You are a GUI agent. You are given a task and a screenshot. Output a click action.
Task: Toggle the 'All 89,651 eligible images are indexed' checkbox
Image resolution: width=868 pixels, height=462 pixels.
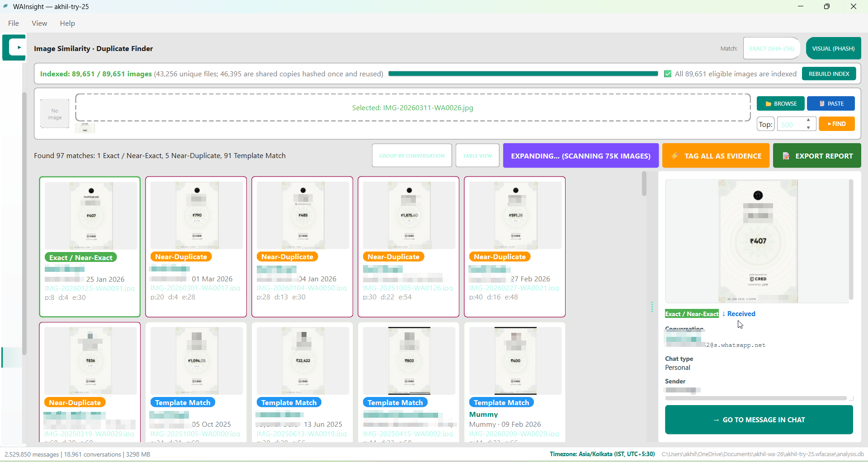(x=668, y=74)
